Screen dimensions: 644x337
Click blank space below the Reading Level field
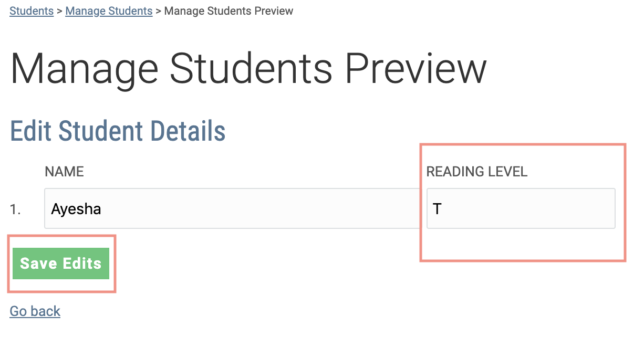(520, 244)
